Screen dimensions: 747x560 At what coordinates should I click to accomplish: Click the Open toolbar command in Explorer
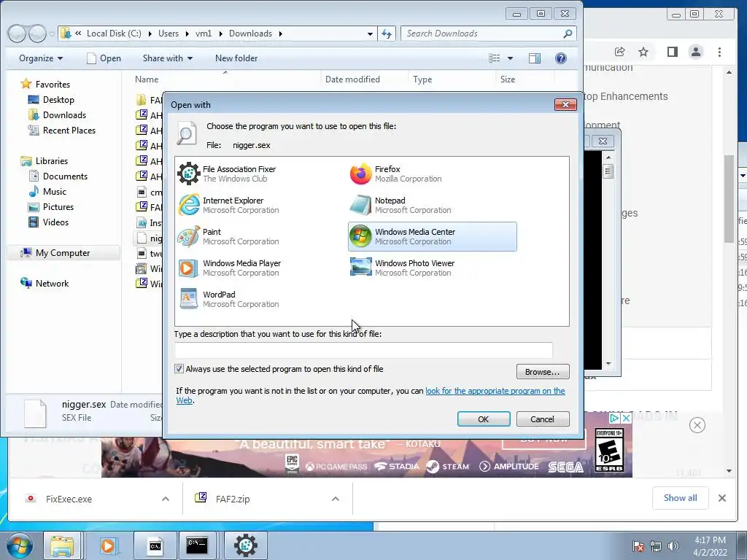pyautogui.click(x=104, y=58)
